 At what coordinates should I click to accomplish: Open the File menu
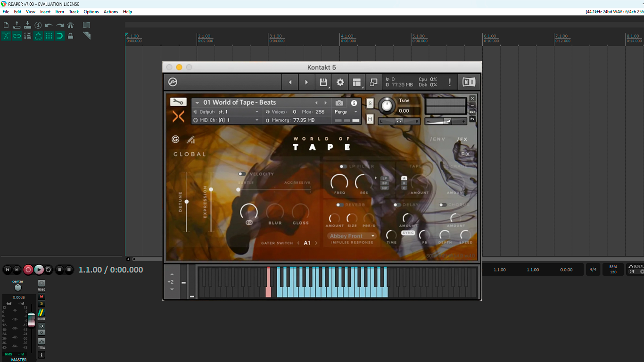point(6,12)
